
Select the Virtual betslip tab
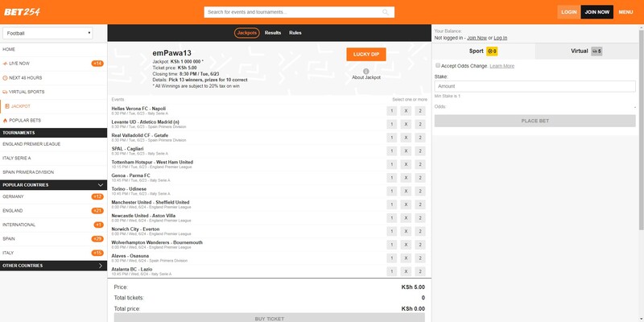[587, 52]
